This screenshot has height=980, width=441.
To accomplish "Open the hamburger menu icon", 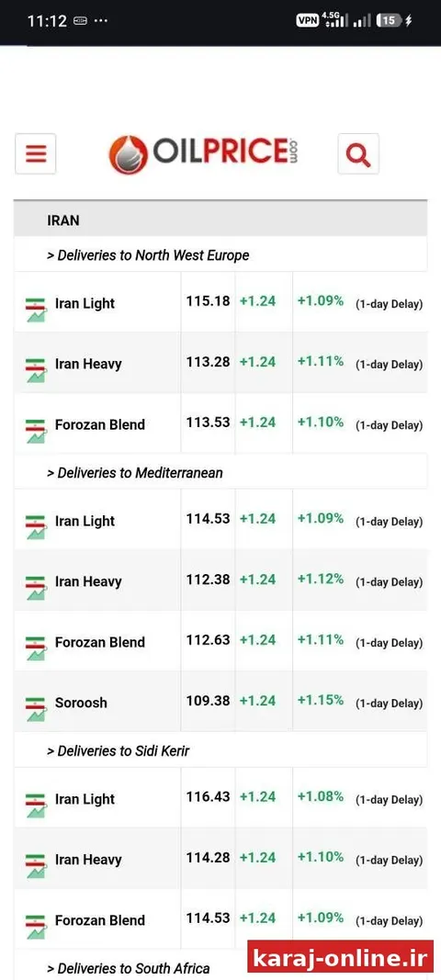I will click(36, 153).
